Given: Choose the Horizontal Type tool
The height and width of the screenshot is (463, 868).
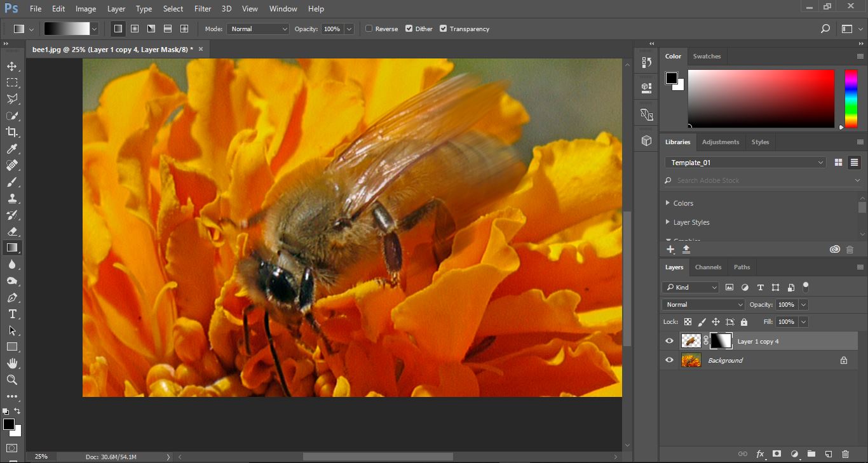Looking at the screenshot, I should click(12, 314).
